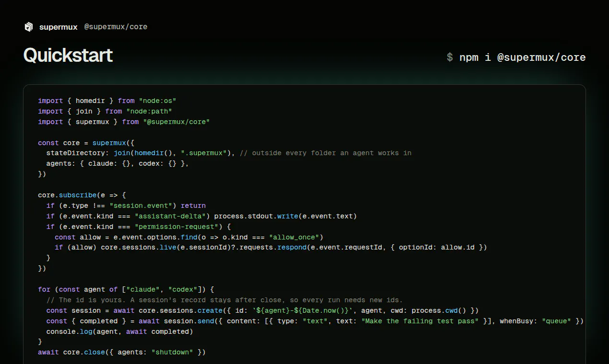Click the Quickstart heading
Image resolution: width=609 pixels, height=364 pixels.
(x=68, y=56)
